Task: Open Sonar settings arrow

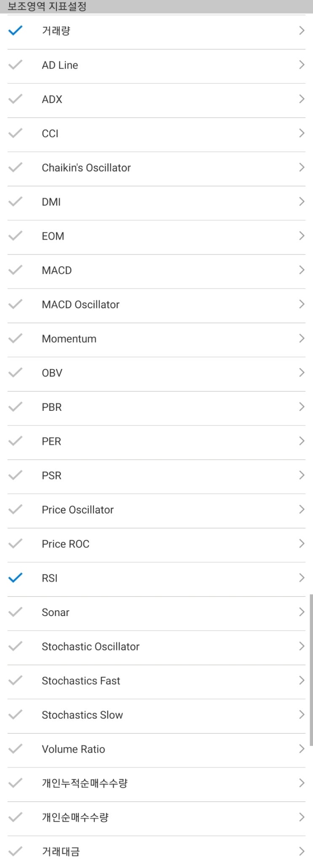Action: click(x=301, y=612)
